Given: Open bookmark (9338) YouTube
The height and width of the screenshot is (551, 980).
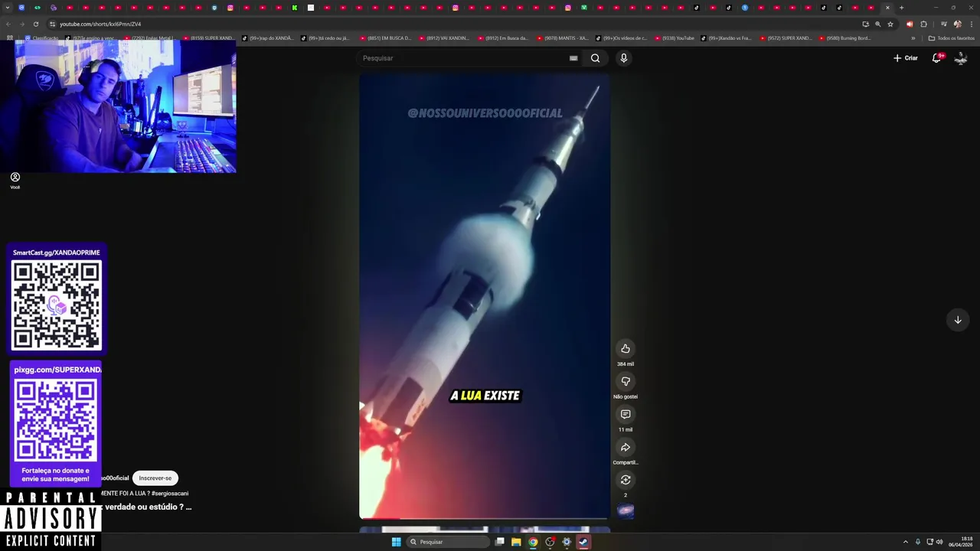Looking at the screenshot, I should pos(675,38).
